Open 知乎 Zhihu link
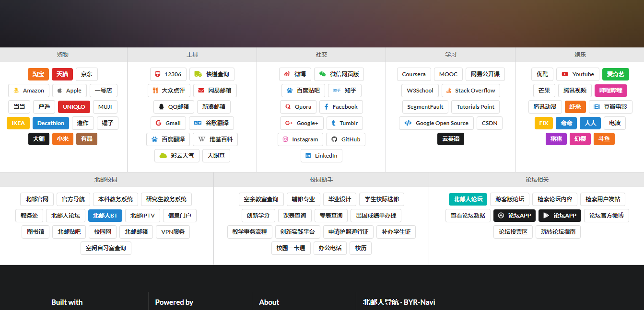The width and height of the screenshot is (644, 310). point(345,91)
